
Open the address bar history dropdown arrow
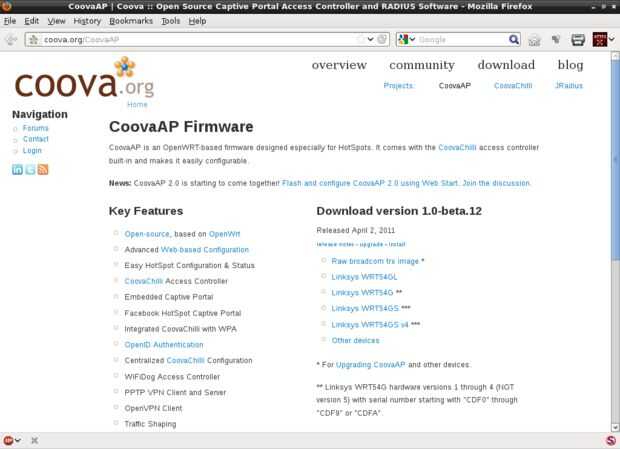tap(370, 40)
